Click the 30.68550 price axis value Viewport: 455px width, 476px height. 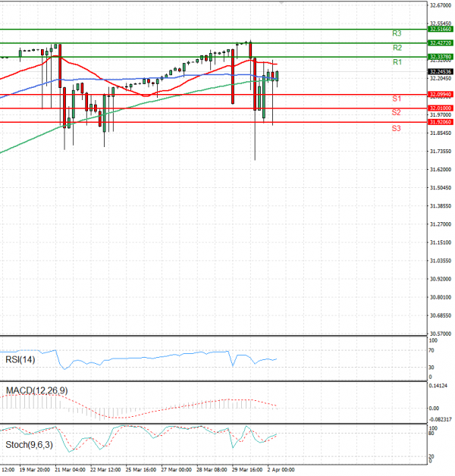(x=441, y=315)
